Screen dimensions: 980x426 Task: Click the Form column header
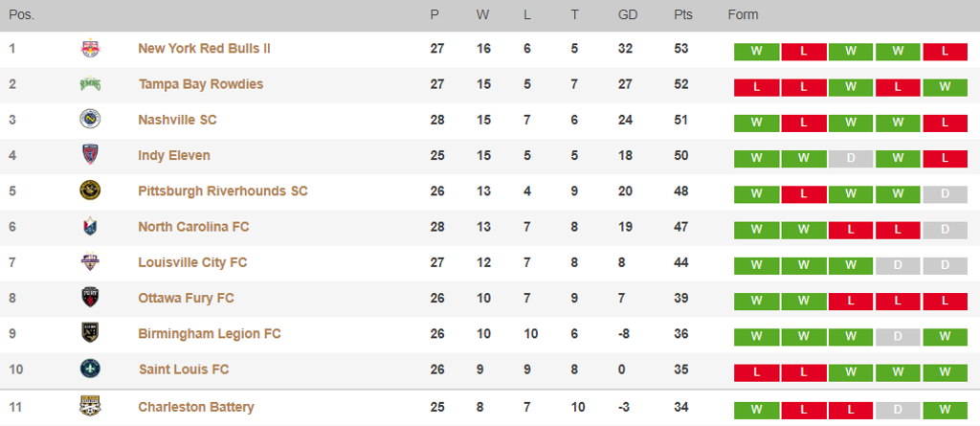coord(743,15)
